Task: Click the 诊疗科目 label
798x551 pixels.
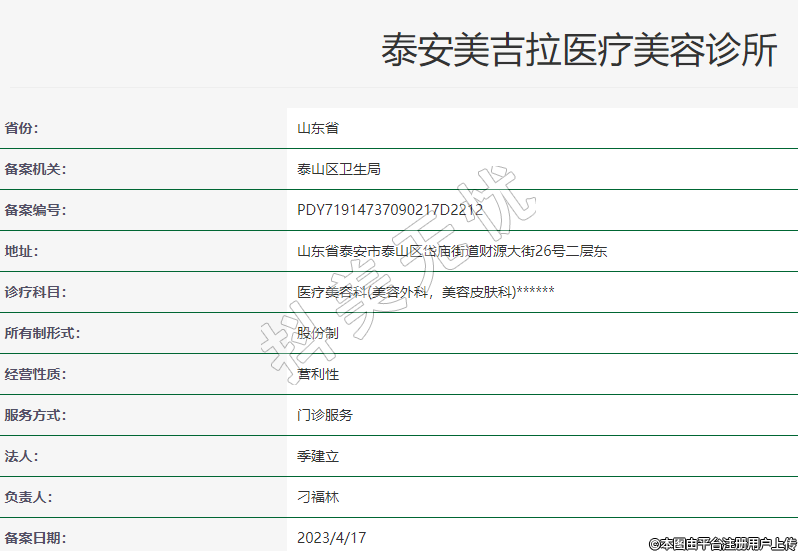Action: tap(35, 292)
